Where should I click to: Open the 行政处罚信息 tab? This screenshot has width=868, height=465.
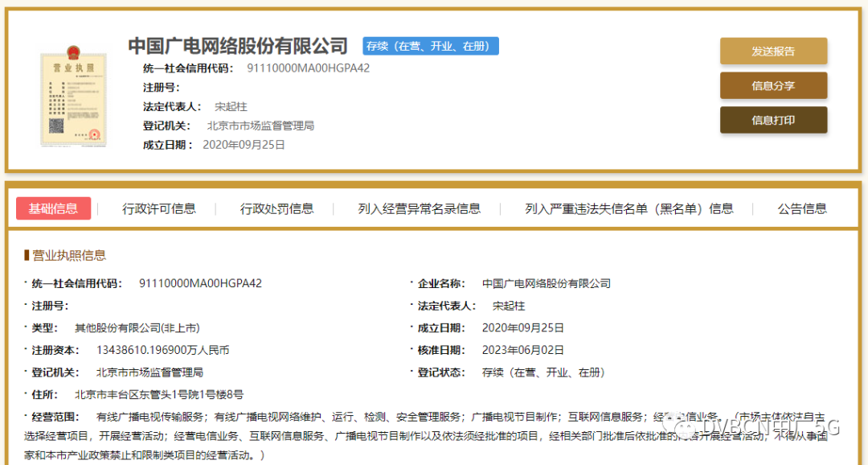(276, 208)
